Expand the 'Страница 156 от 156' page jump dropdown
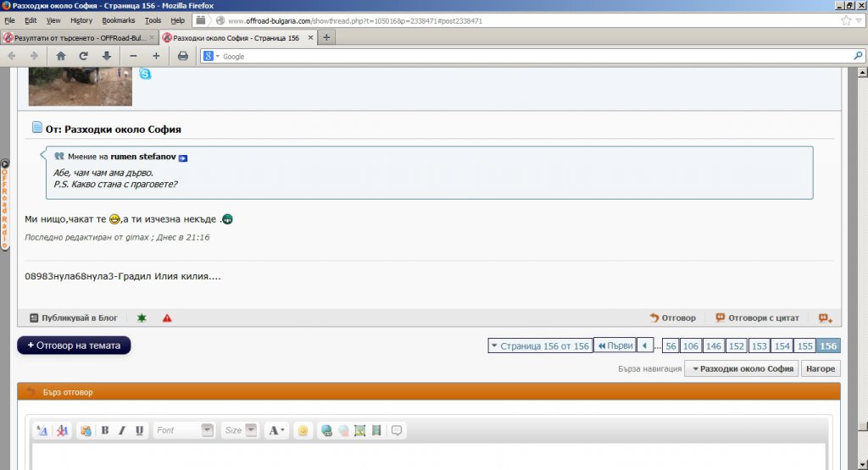The width and height of the screenshot is (868, 470). (540, 346)
